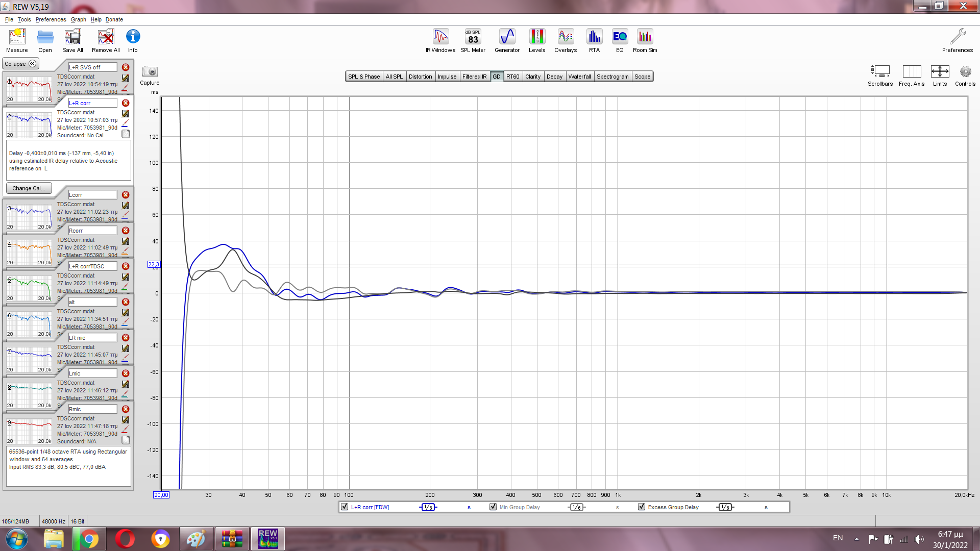980x551 pixels.
Task: Open the IR Windows tool
Action: tap(440, 40)
